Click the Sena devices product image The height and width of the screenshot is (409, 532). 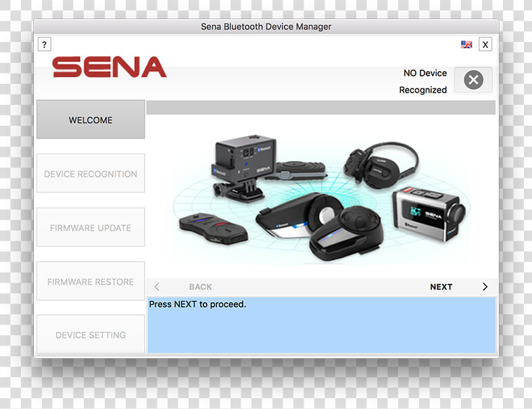[x=321, y=198]
